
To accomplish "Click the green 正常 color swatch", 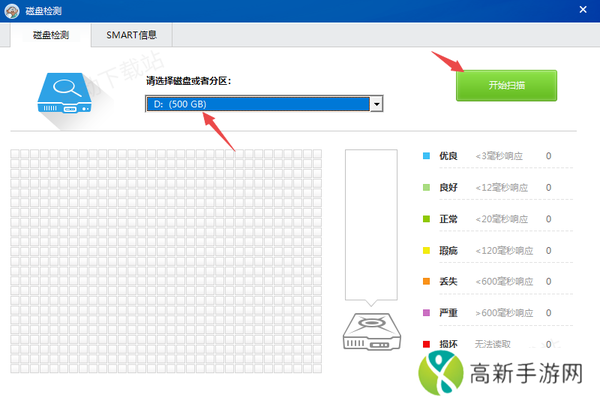I will 426,219.
